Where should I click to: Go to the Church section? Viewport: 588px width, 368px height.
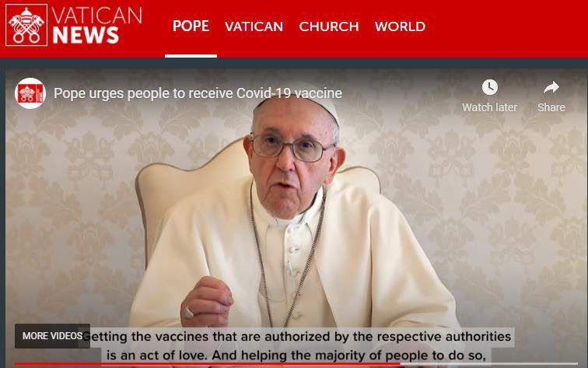coord(329,26)
